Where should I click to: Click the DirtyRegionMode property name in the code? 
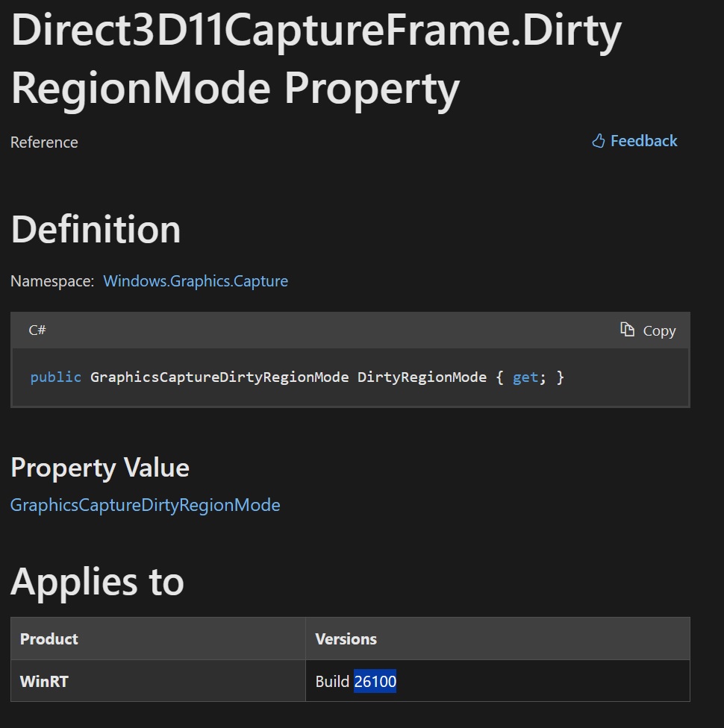point(423,377)
